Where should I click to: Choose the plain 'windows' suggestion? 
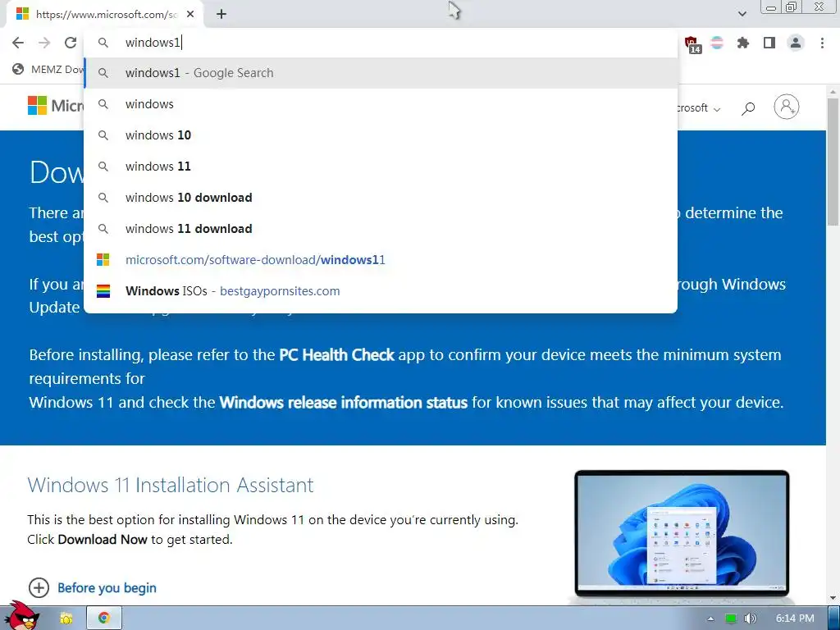381,104
